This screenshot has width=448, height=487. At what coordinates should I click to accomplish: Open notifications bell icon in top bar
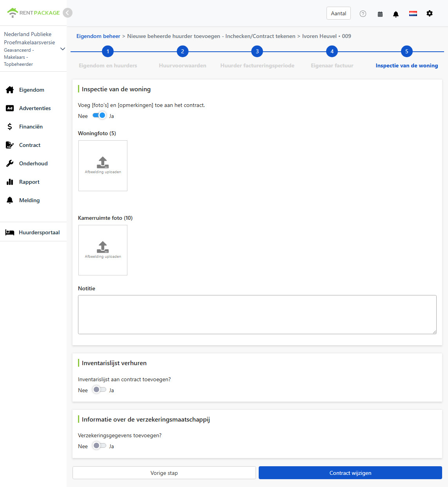(396, 14)
